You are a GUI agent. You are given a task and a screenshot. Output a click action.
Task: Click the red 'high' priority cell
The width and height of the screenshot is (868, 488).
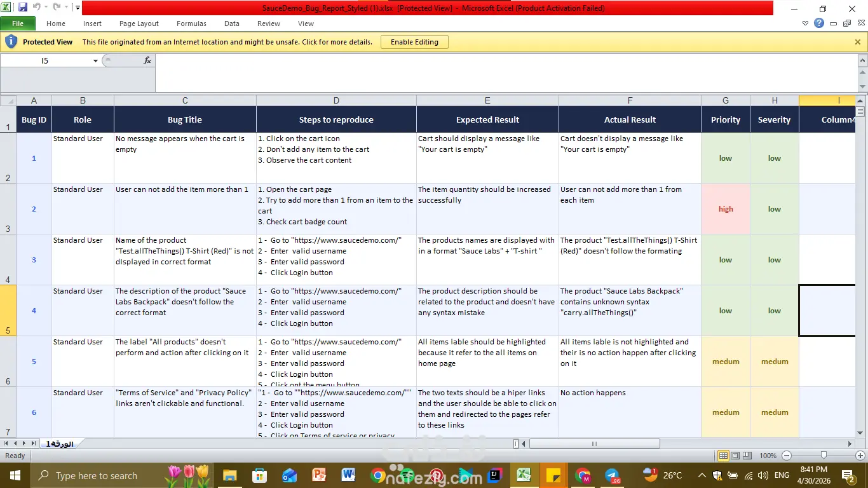coord(726,209)
